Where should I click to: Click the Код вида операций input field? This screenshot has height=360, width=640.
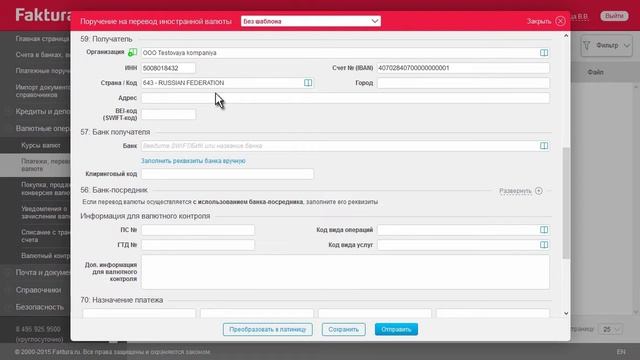tap(463, 230)
